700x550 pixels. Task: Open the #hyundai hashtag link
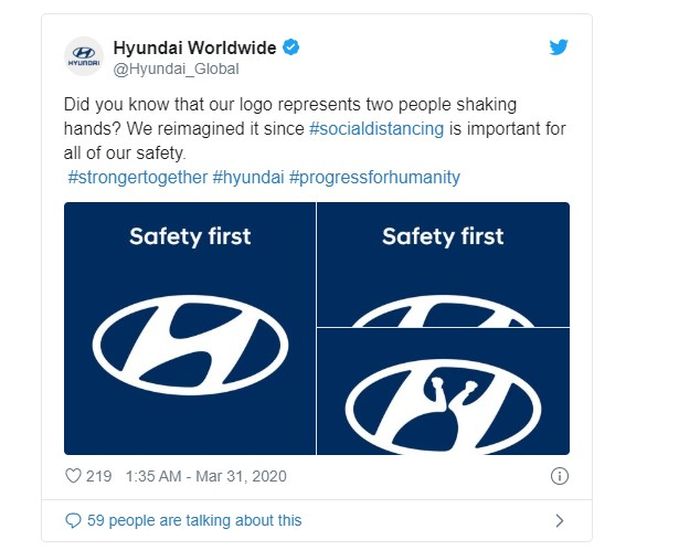pos(248,177)
